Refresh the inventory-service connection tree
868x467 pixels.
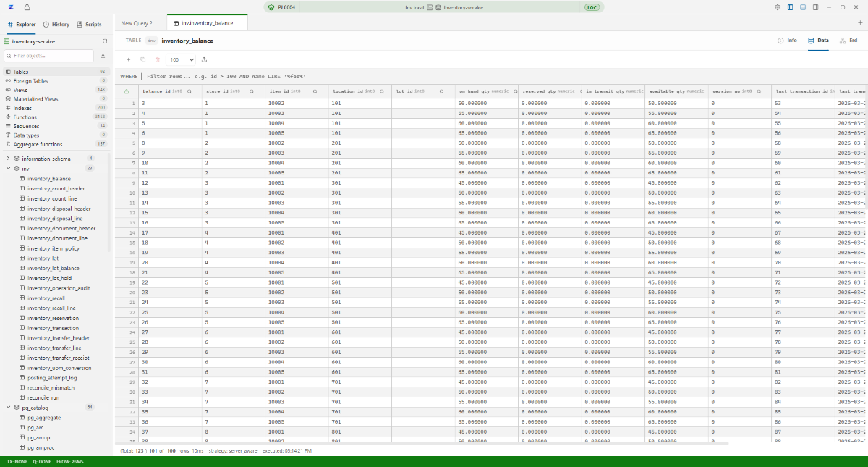point(105,41)
